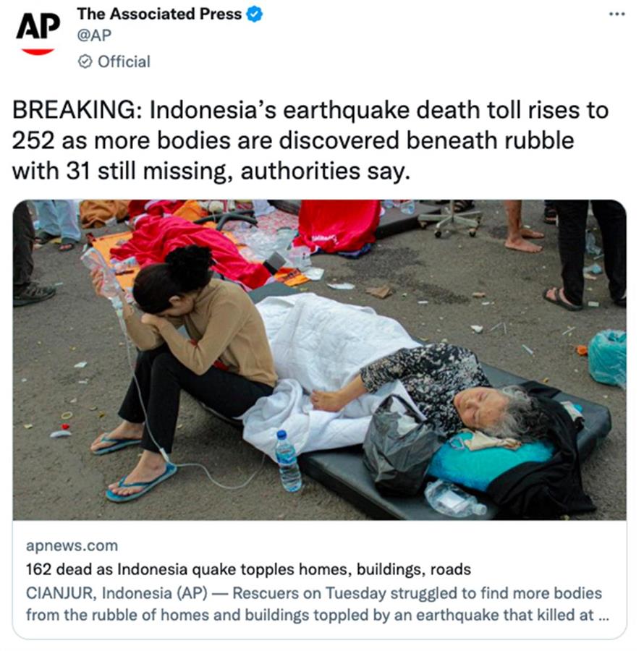Click the apnews.com domain link
This screenshot has height=651, width=644.
tap(72, 545)
